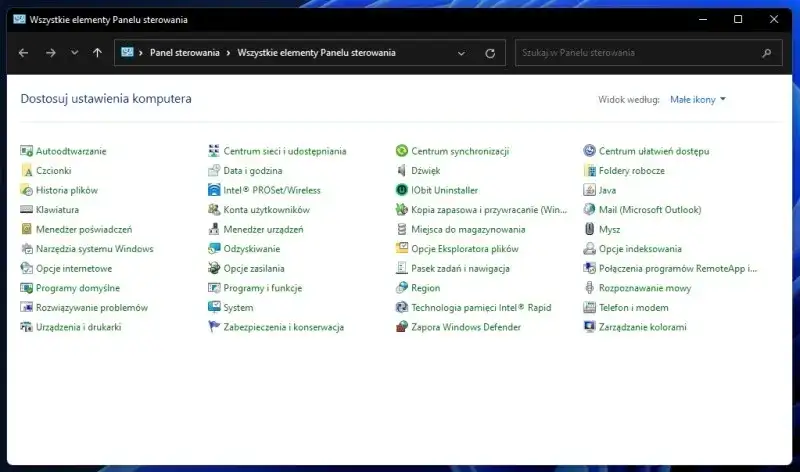
Task: Click the Centrum synchronizacji icon
Action: click(x=402, y=151)
